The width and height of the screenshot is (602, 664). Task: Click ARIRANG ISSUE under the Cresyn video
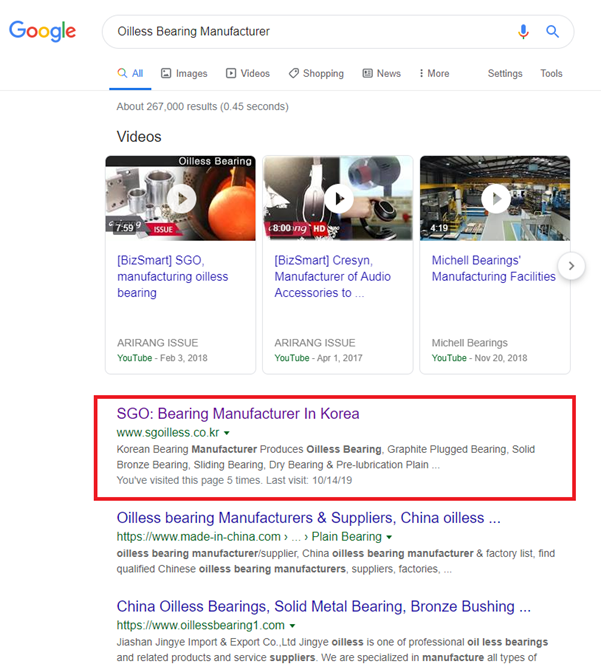pos(315,343)
